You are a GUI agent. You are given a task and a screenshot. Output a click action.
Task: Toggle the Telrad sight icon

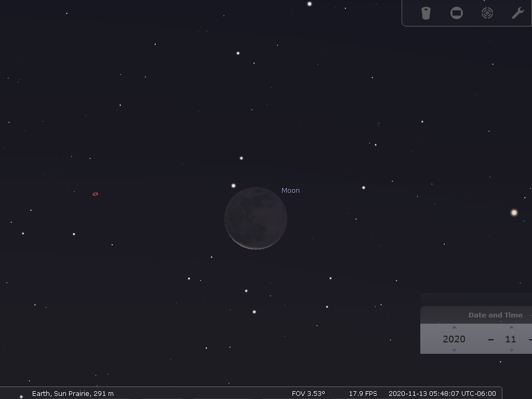(487, 13)
